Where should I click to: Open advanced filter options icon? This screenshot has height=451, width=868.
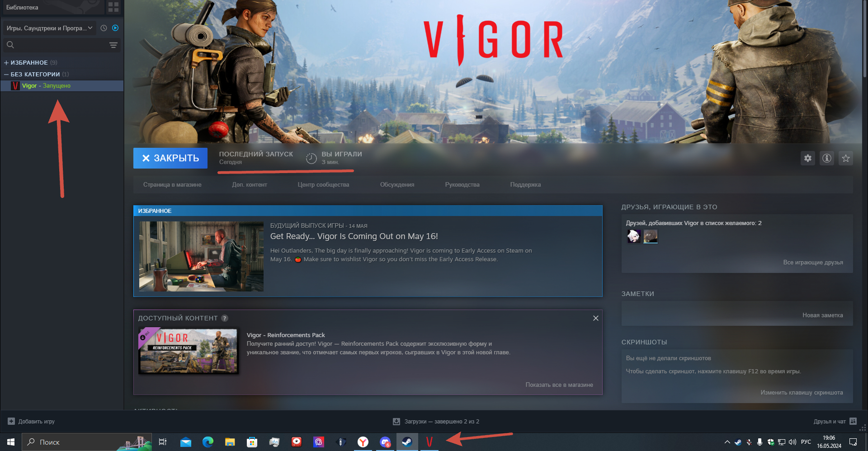[113, 45]
